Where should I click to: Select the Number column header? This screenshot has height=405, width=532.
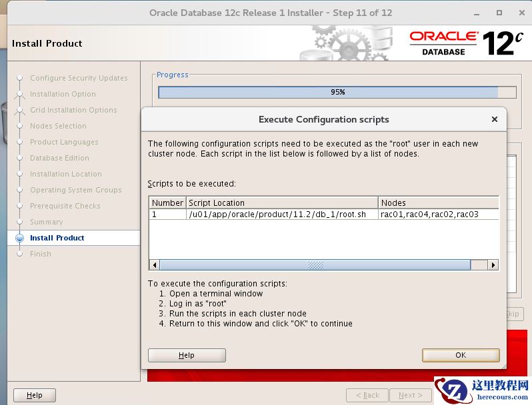167,202
